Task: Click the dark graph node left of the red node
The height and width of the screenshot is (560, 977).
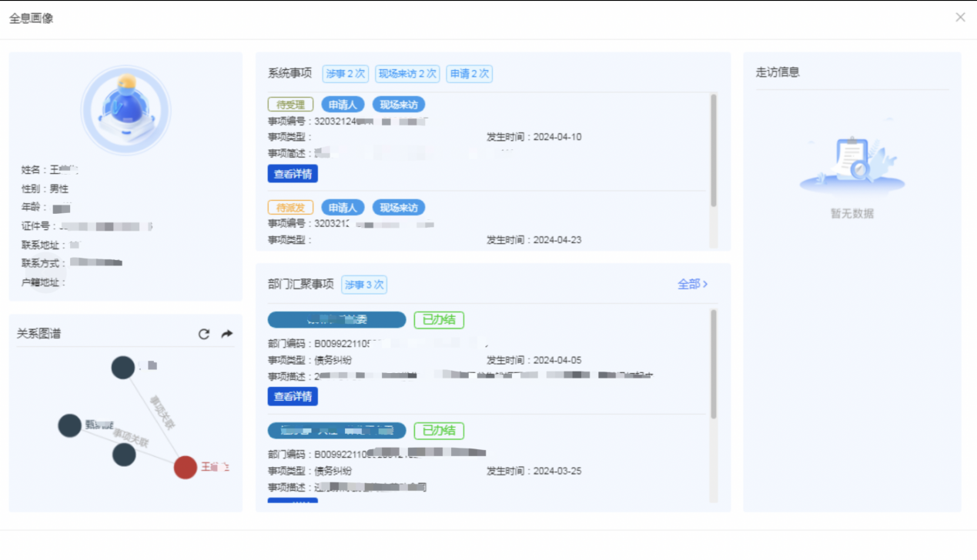Action: 124,455
